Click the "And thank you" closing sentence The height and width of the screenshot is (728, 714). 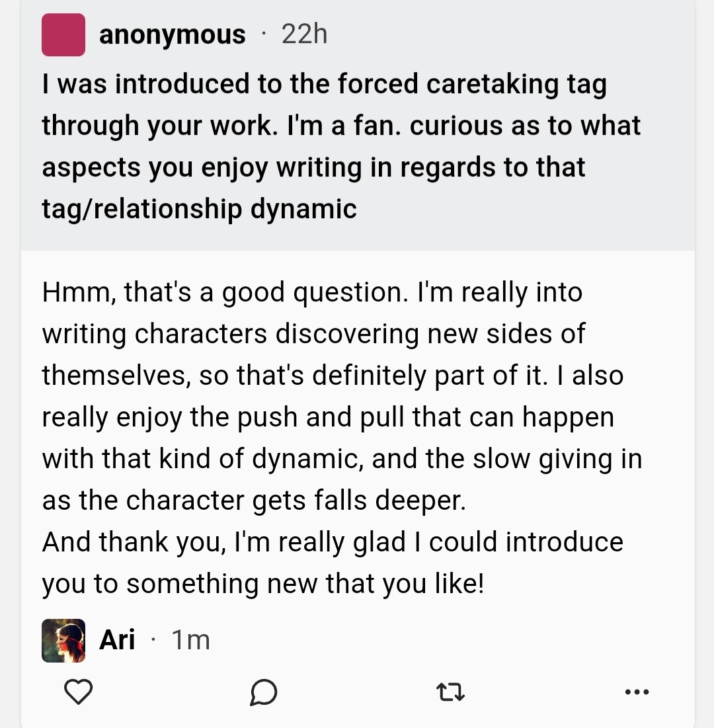click(333, 542)
